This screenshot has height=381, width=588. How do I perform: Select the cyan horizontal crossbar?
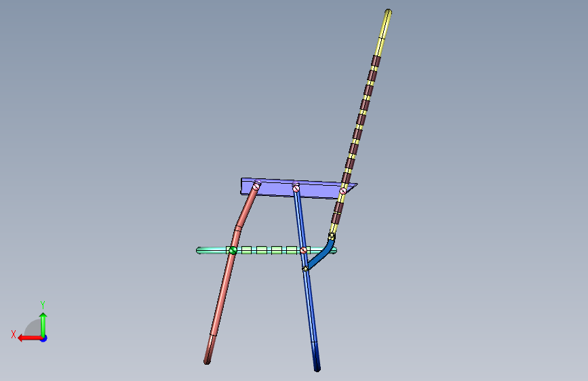[267, 250]
